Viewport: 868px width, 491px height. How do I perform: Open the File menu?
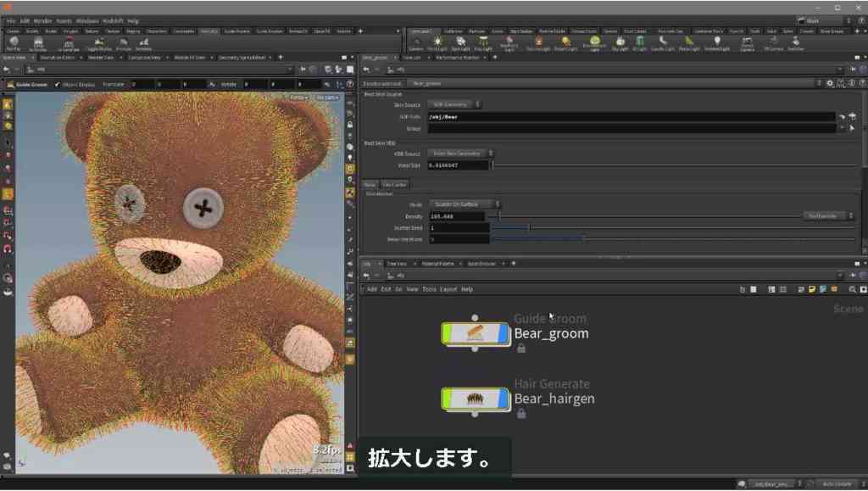coord(10,21)
